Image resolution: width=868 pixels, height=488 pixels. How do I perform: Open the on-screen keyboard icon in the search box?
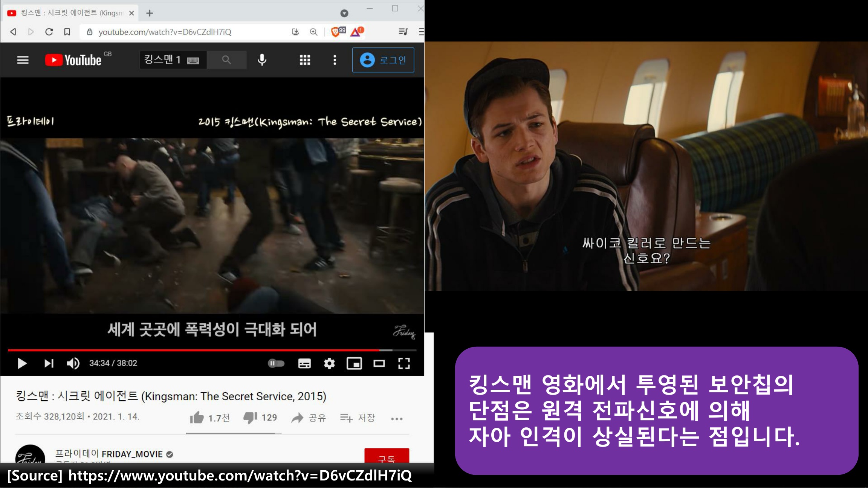[193, 60]
